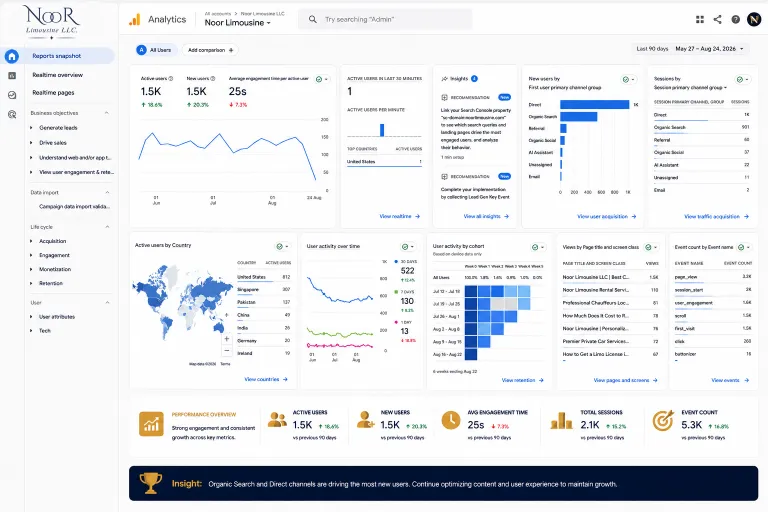Image resolution: width=768 pixels, height=512 pixels.
Task: Open the date range dropdown
Action: coord(709,49)
